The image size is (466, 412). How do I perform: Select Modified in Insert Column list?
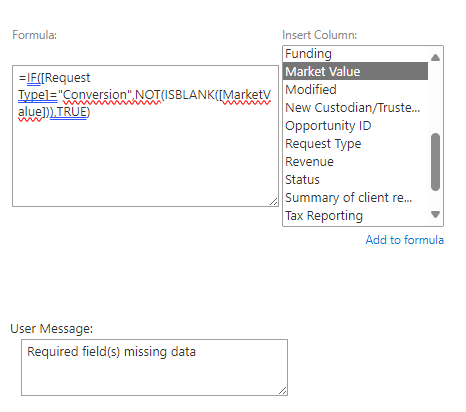tap(355, 89)
